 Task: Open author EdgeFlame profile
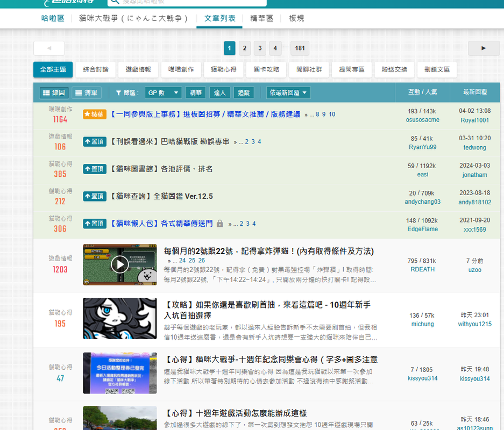point(422,229)
